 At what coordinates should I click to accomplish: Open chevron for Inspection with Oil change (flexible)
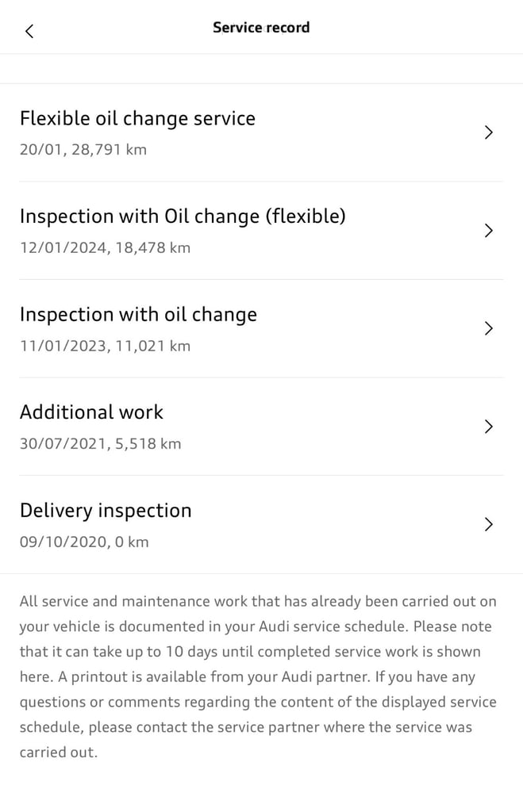pos(488,231)
